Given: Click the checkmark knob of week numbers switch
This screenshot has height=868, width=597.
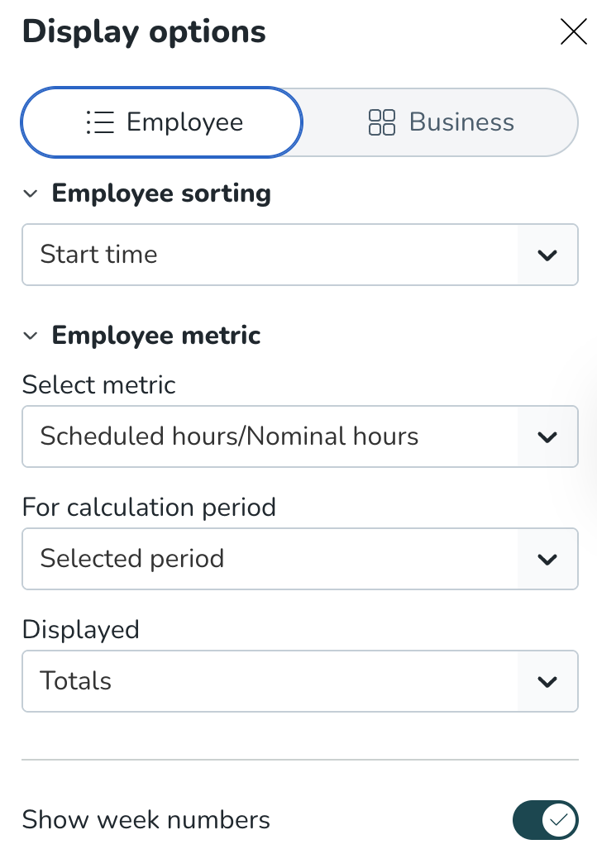Looking at the screenshot, I should click(560, 820).
